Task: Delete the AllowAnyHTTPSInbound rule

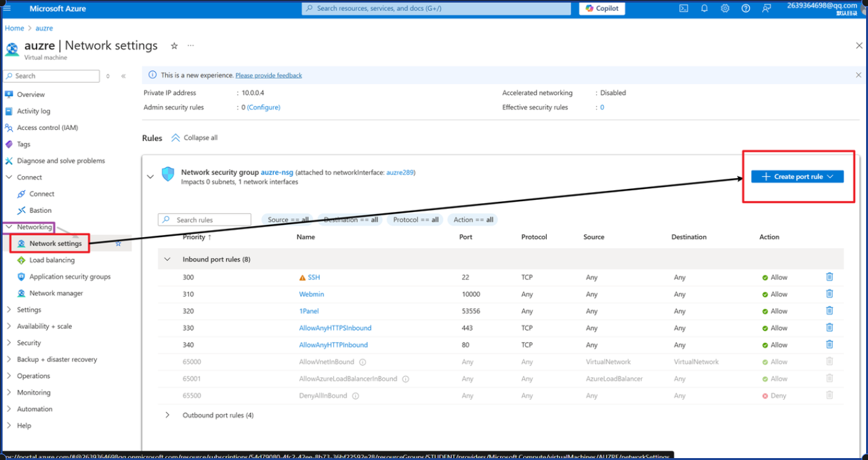Action: (x=830, y=327)
